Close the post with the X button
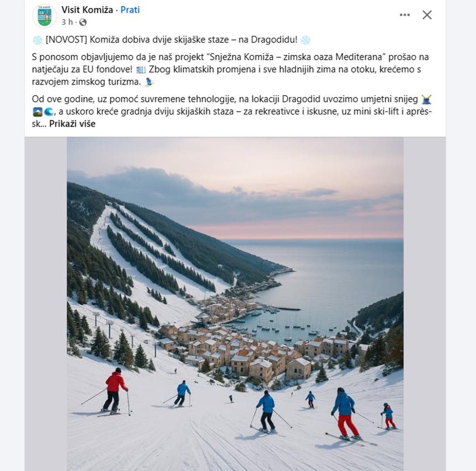The width and height of the screenshot is (476, 471). coord(427,15)
